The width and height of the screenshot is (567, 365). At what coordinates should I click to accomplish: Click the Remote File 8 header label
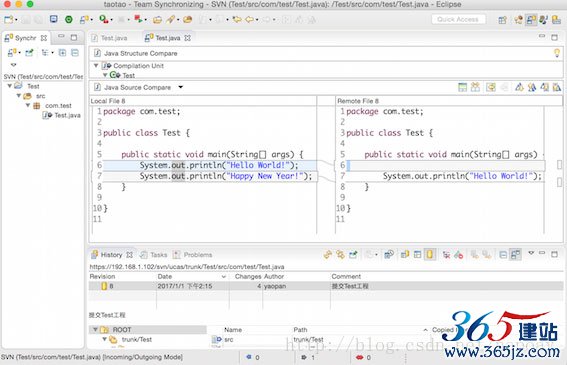[x=358, y=101]
